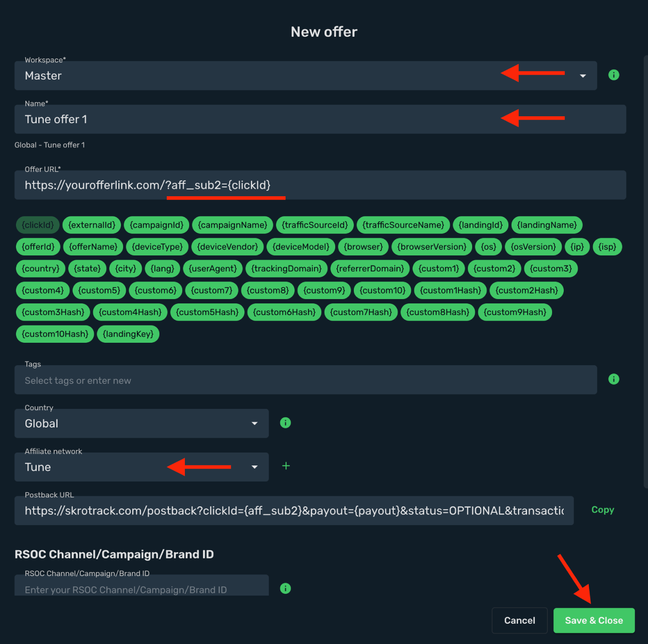Click the Tags info icon

tap(613, 379)
